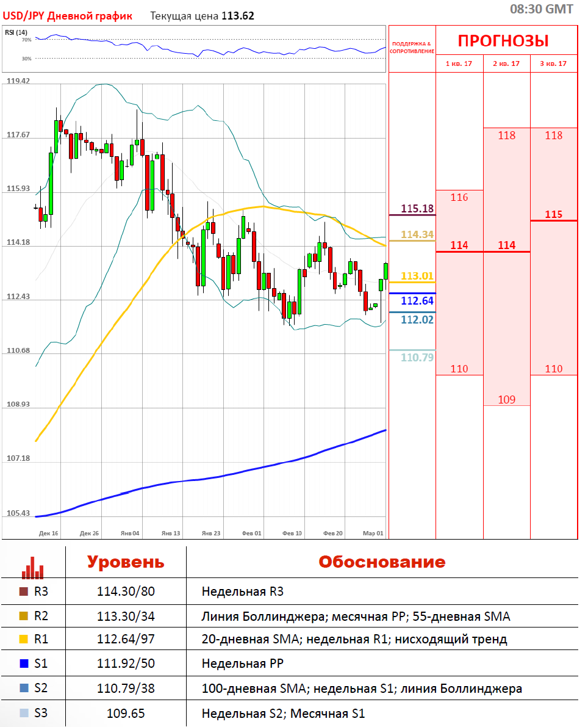Click the S3 light blue color swatch

(24, 712)
